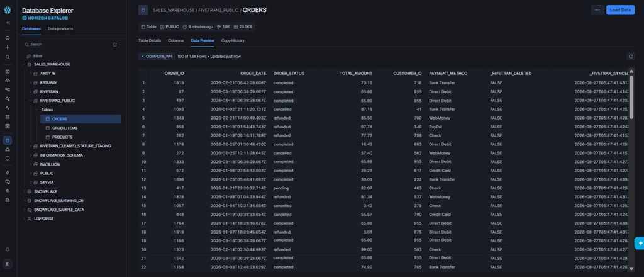Switch to the Data products tab
This screenshot has width=644, height=277.
point(60,29)
